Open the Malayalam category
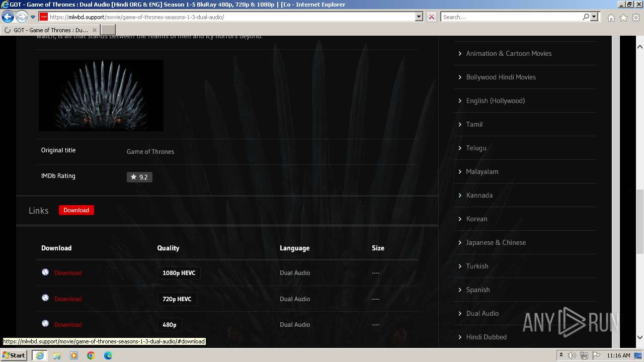This screenshot has width=644, height=362. pos(482,171)
